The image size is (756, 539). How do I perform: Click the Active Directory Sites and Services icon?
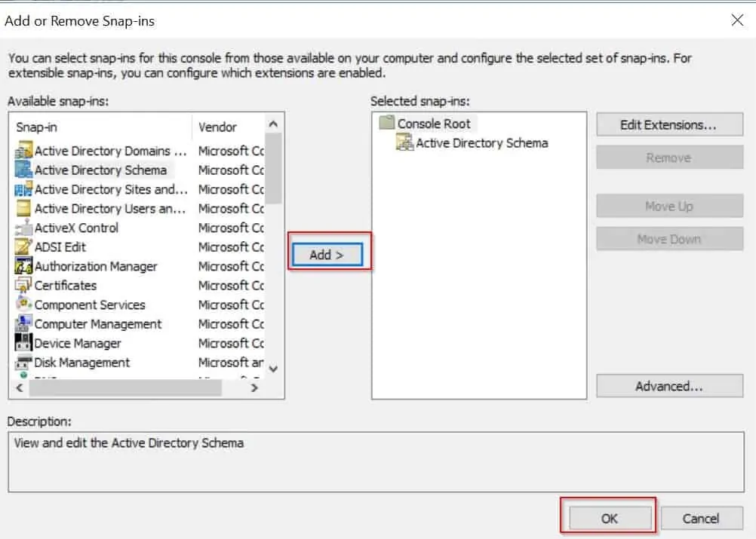pos(23,189)
